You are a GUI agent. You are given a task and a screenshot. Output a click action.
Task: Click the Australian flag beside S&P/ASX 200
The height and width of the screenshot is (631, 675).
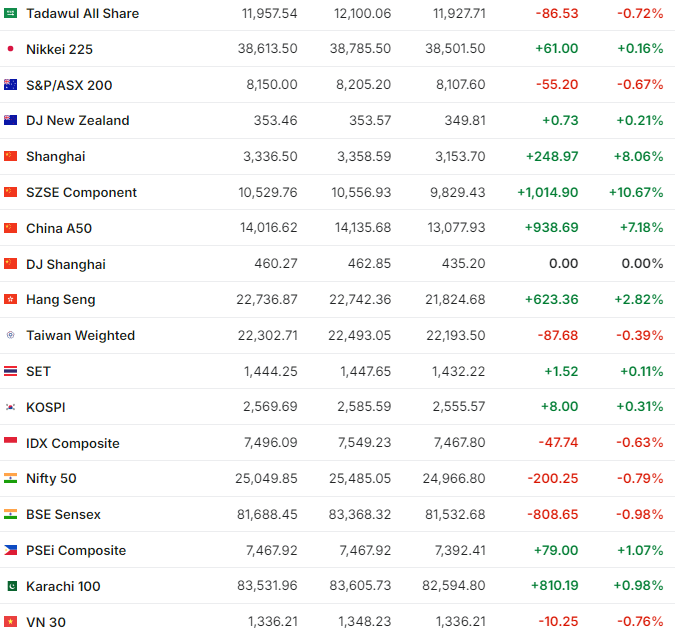10,85
